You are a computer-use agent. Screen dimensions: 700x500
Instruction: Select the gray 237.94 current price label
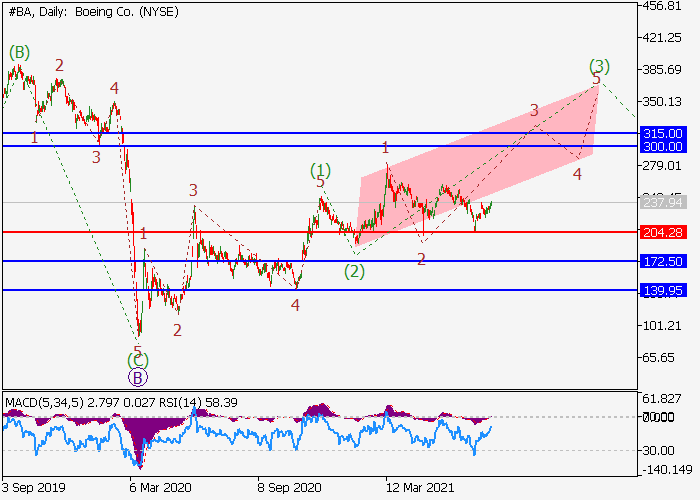[663, 202]
